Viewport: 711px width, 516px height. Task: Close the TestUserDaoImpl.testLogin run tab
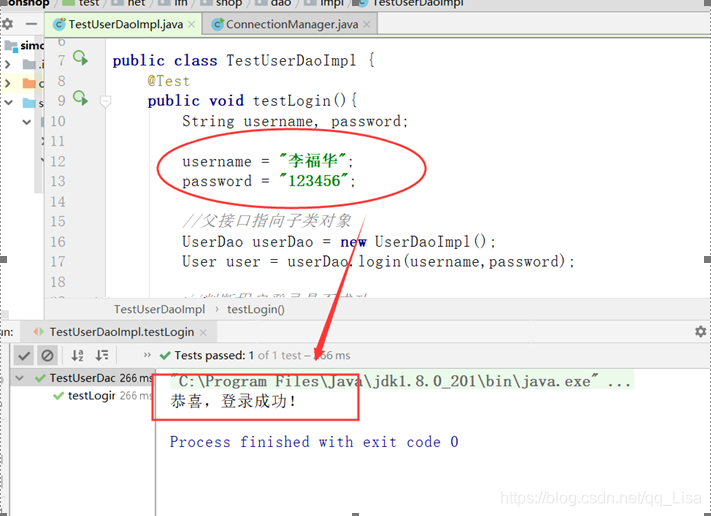click(x=203, y=332)
